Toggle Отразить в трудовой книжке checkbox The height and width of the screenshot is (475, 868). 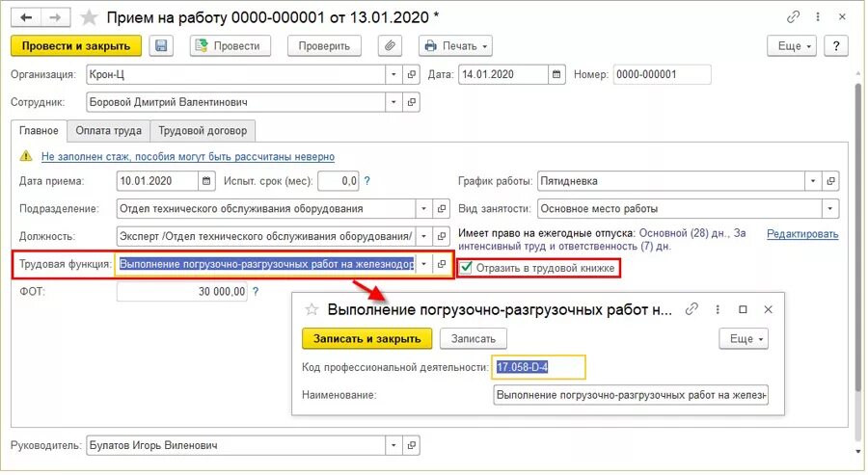pyautogui.click(x=466, y=268)
